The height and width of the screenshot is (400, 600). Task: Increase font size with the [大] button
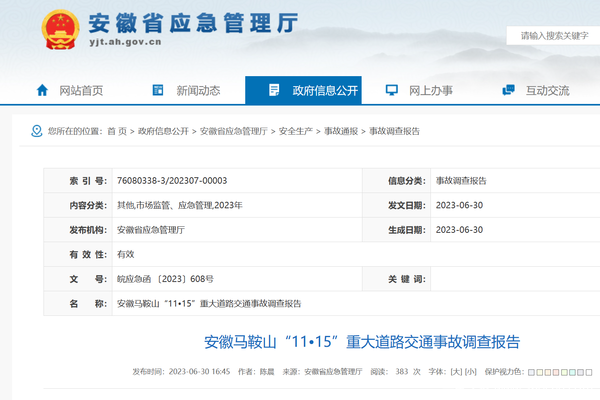tap(457, 371)
